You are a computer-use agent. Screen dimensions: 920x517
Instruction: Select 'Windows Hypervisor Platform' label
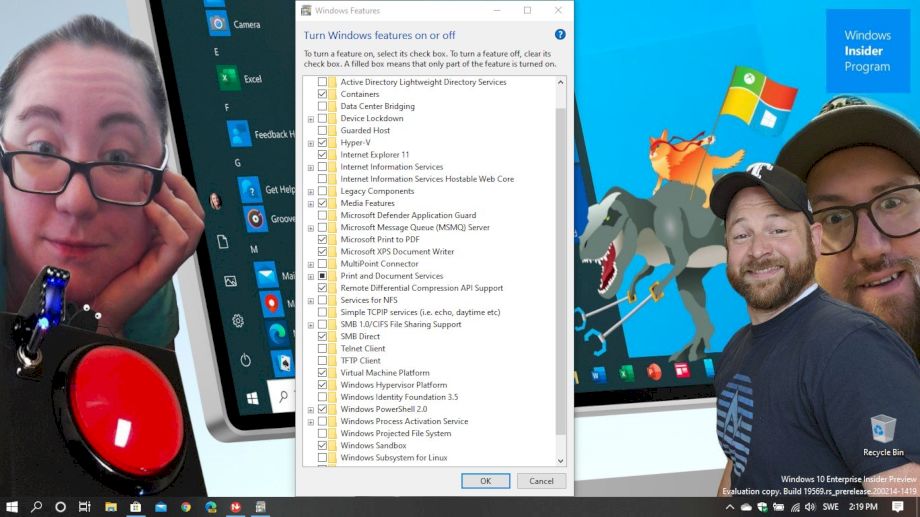(394, 385)
